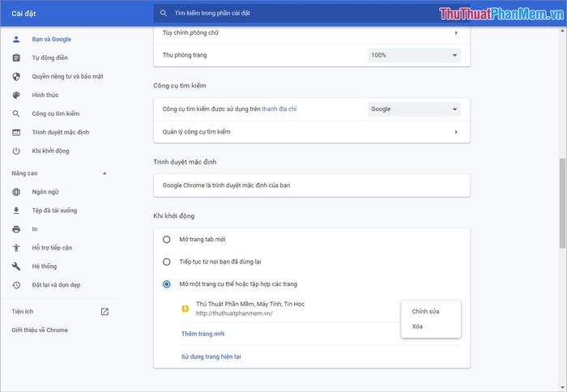Open the Thu phóng trang 100% dropdown
The image size is (567, 392).
(x=414, y=55)
